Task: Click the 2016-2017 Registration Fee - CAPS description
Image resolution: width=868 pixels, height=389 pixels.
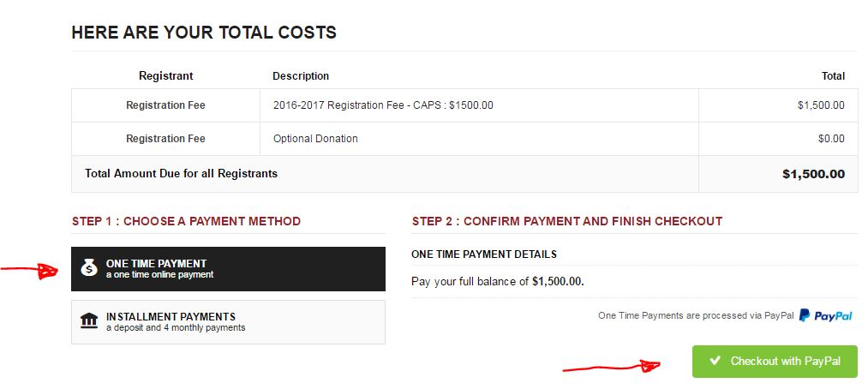Action: coord(383,105)
